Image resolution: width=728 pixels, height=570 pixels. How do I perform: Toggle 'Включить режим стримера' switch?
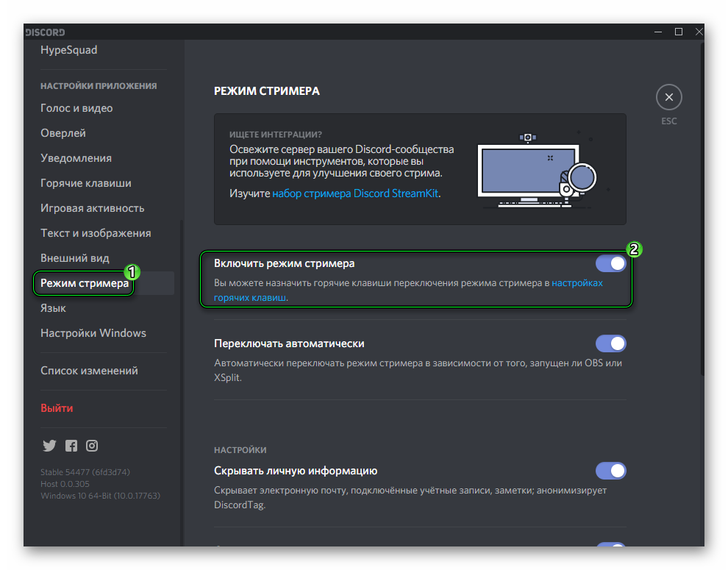[x=610, y=263]
